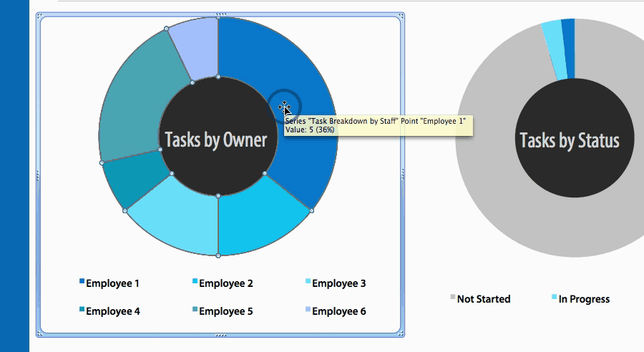Click the chart frame bottom-right corner handle
The image size is (644, 352).
tap(401, 334)
